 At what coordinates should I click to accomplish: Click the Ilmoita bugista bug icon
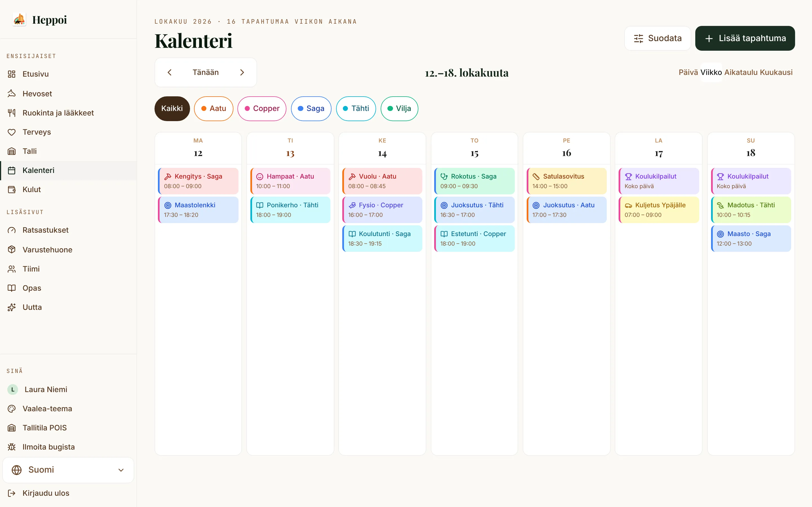coord(12,447)
